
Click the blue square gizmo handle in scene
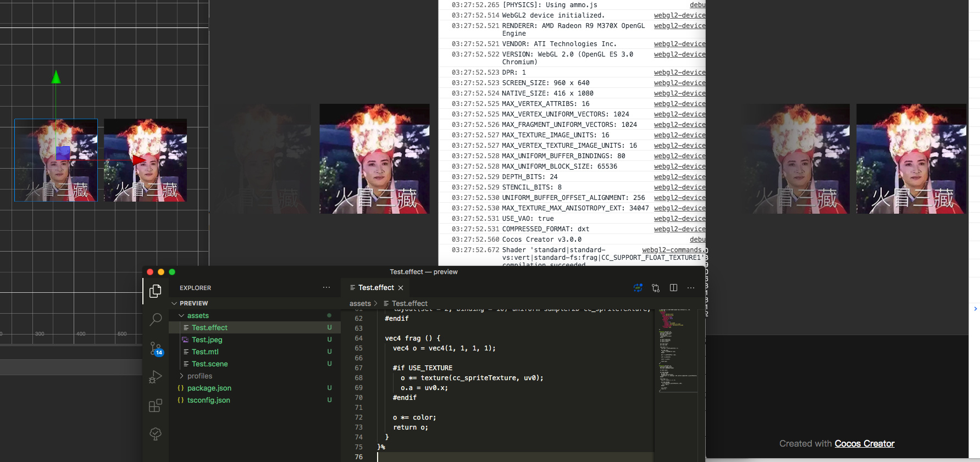[63, 153]
